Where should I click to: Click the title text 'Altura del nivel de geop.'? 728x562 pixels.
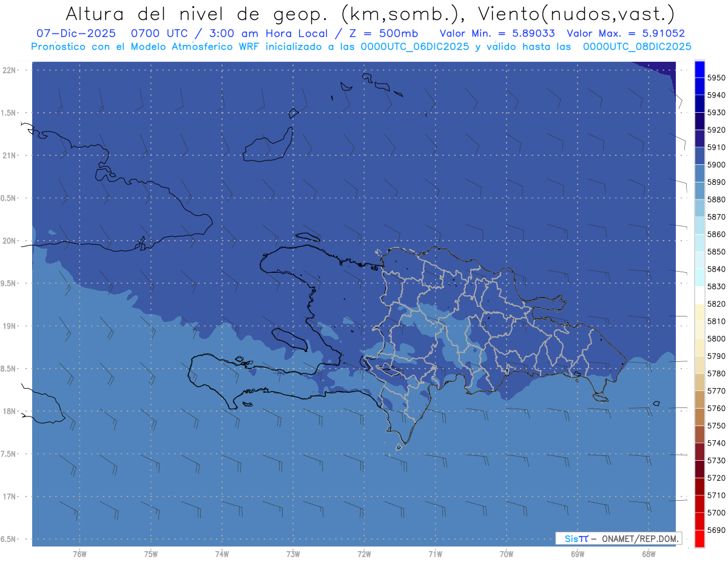pos(196,13)
